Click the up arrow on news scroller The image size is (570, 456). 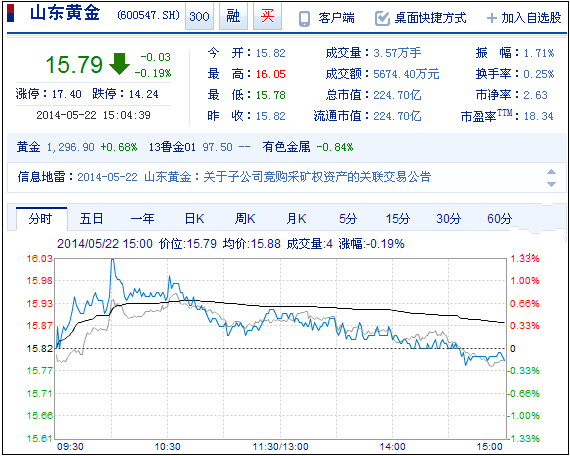tap(551, 172)
